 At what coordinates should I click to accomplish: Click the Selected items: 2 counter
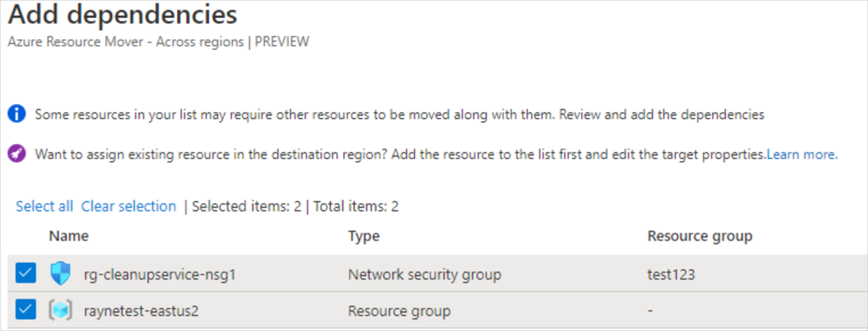point(246,206)
